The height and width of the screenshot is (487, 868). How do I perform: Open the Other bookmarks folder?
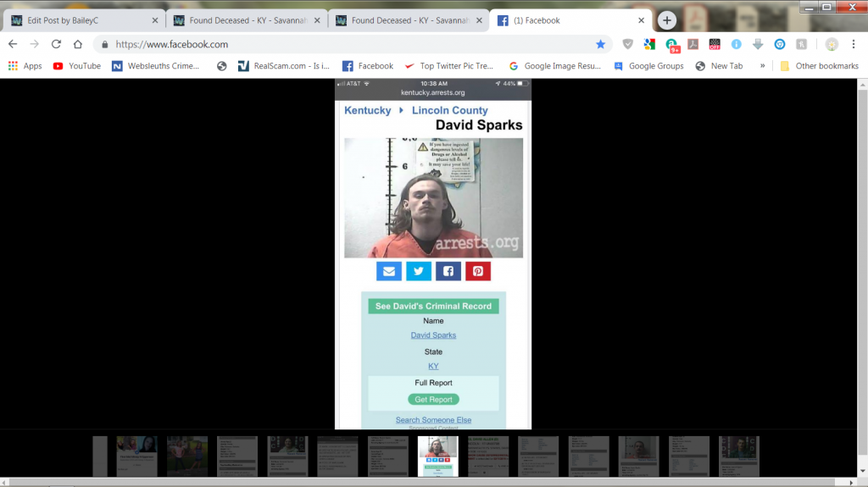[820, 66]
